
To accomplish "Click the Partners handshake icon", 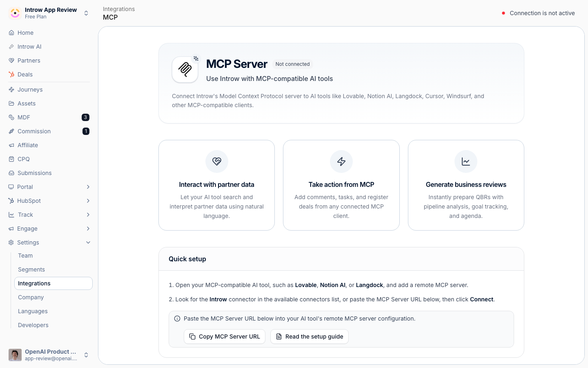I will [x=11, y=61].
